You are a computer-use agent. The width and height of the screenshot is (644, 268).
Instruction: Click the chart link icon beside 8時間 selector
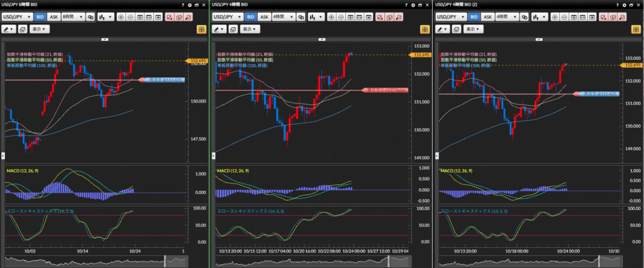pos(90,17)
